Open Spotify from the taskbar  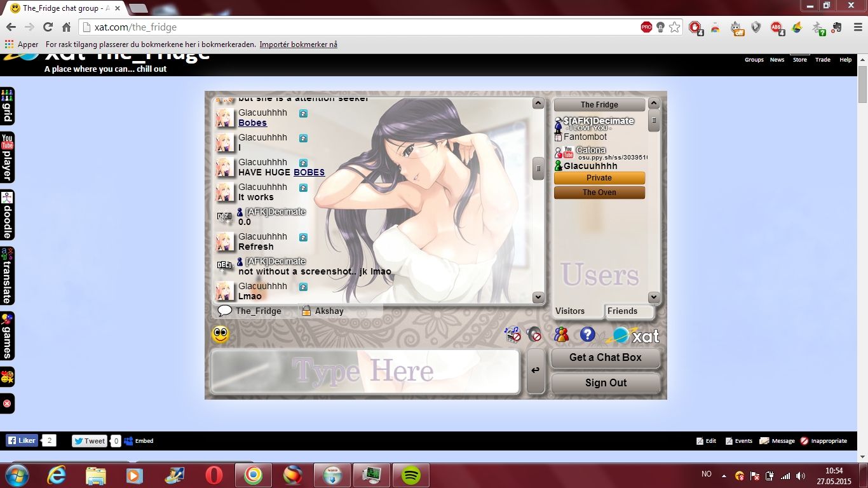coord(411,475)
